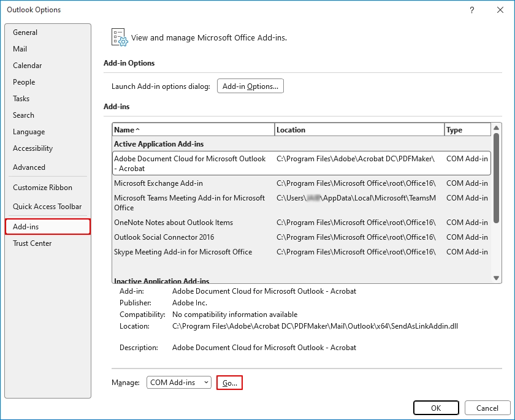Click the TeamsM AppData location cell
515x420 pixels.
(356, 198)
